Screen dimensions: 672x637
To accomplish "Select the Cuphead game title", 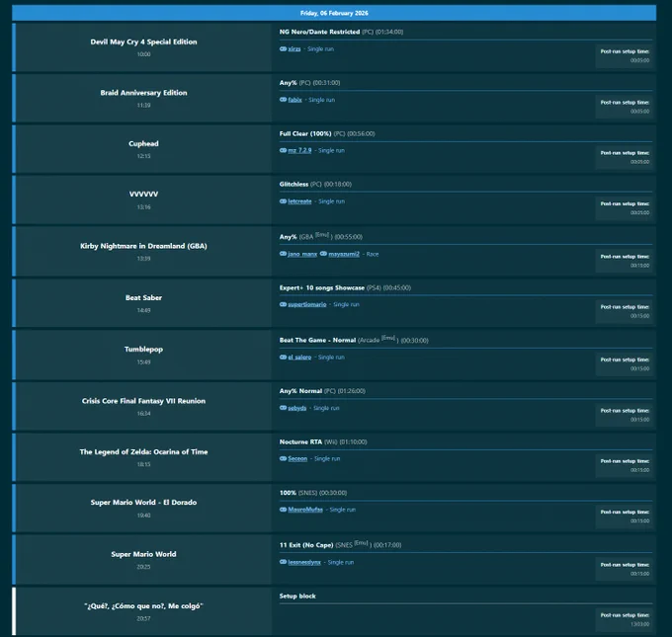I will pos(143,143).
